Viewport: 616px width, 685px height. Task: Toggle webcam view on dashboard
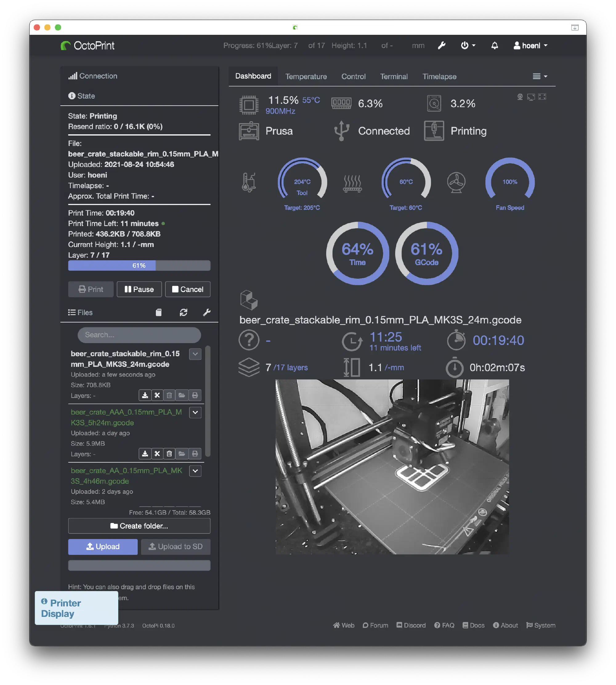coord(520,97)
